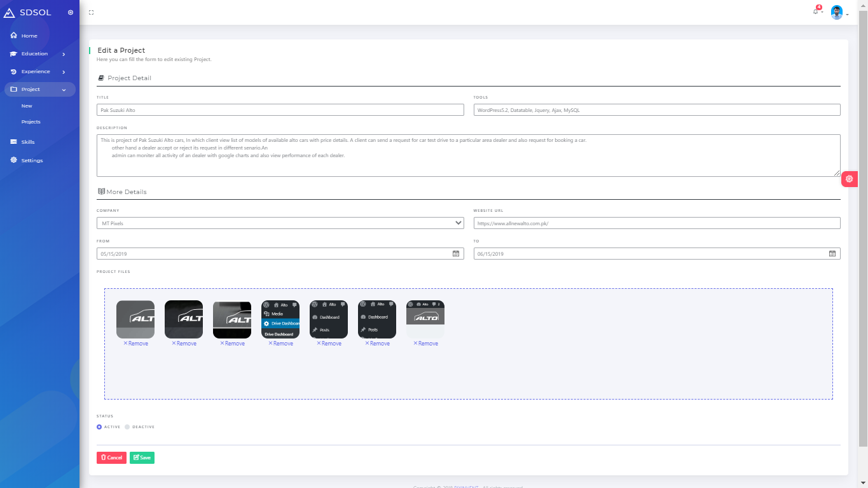Click second Alto dark thumbnail
The height and width of the screenshot is (488, 868).
tap(184, 319)
